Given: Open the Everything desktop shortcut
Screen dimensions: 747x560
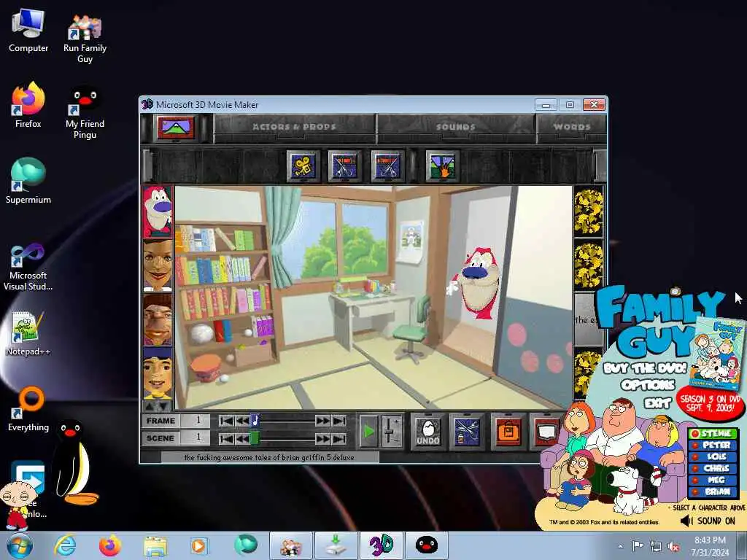Looking at the screenshot, I should pos(28,408).
